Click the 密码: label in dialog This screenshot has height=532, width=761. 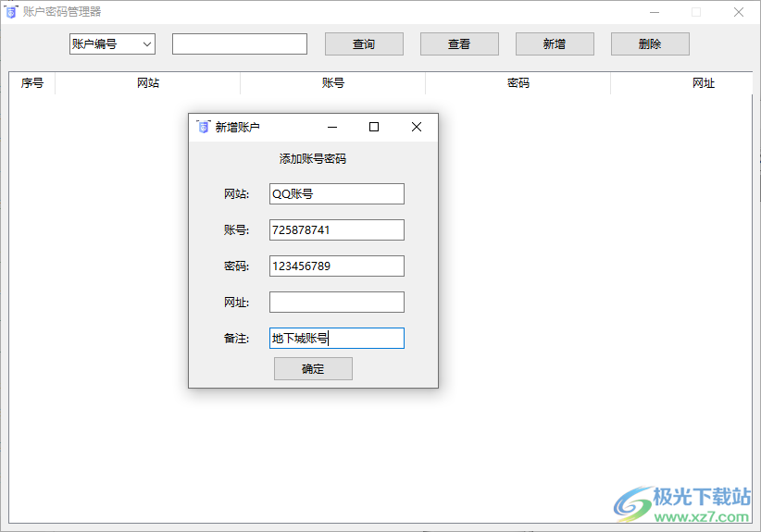pos(236,266)
